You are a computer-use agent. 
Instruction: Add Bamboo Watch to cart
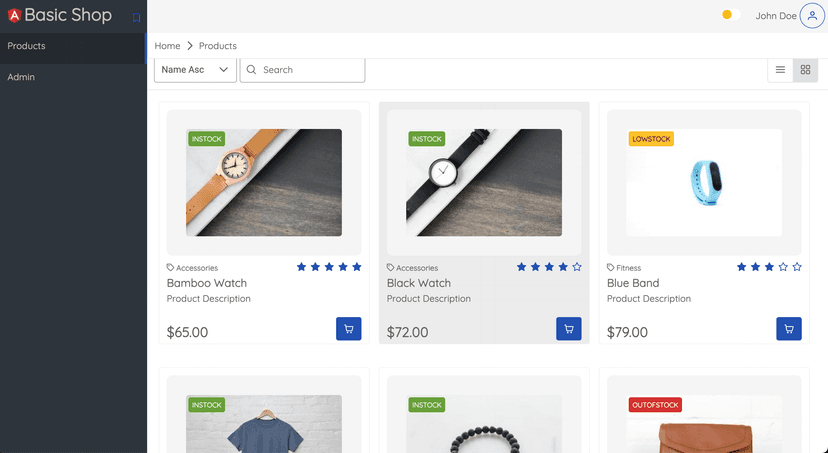[349, 329]
